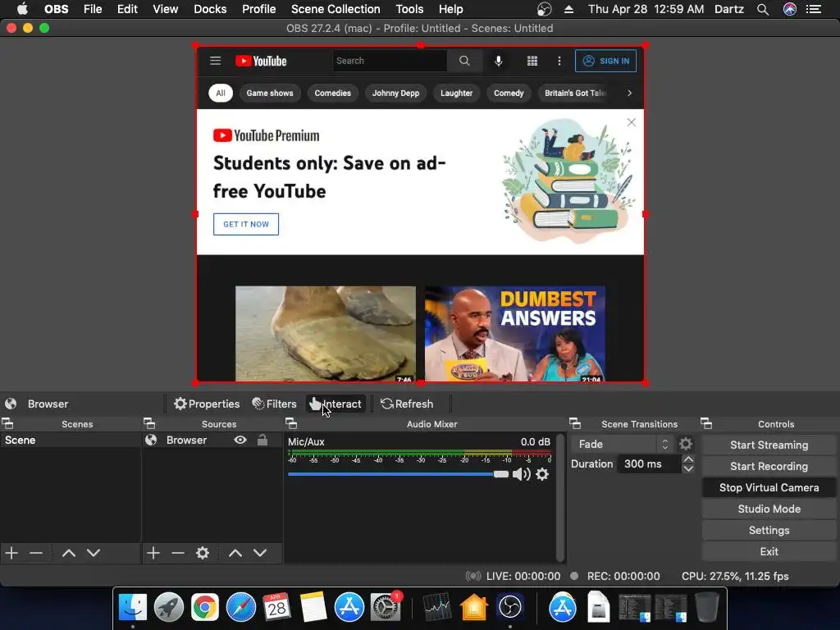The width and height of the screenshot is (840, 630).
Task: Open Chrome from the Dock
Action: pos(204,608)
